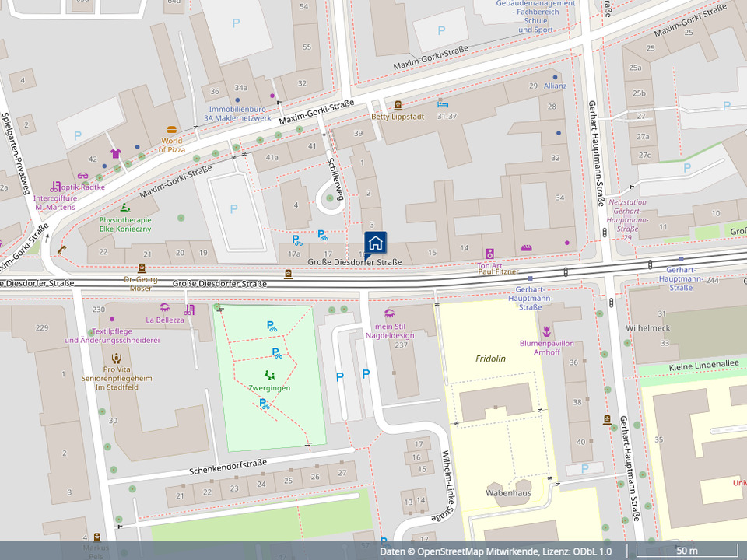Select the Betty Lippstadt shop icon
The image size is (747, 560).
(x=398, y=105)
